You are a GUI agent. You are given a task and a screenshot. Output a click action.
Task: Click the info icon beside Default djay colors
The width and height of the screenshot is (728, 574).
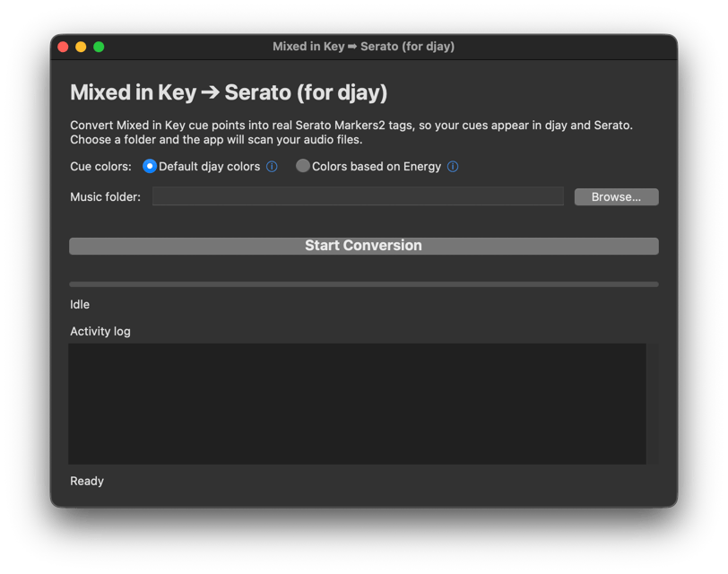(272, 167)
